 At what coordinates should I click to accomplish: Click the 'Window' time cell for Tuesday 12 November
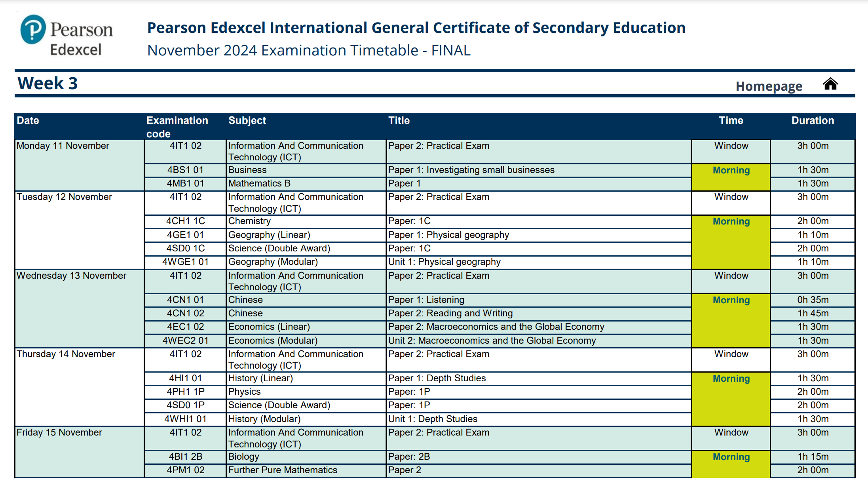coord(731,203)
